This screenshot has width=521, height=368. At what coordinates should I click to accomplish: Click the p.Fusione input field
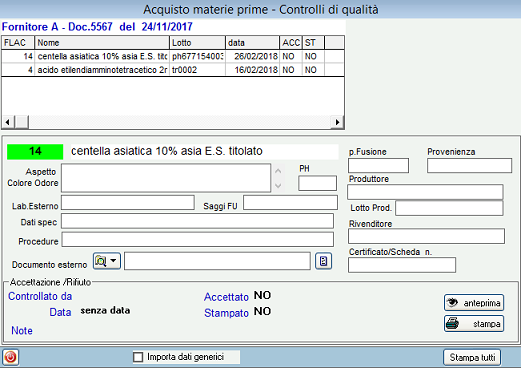(x=378, y=165)
